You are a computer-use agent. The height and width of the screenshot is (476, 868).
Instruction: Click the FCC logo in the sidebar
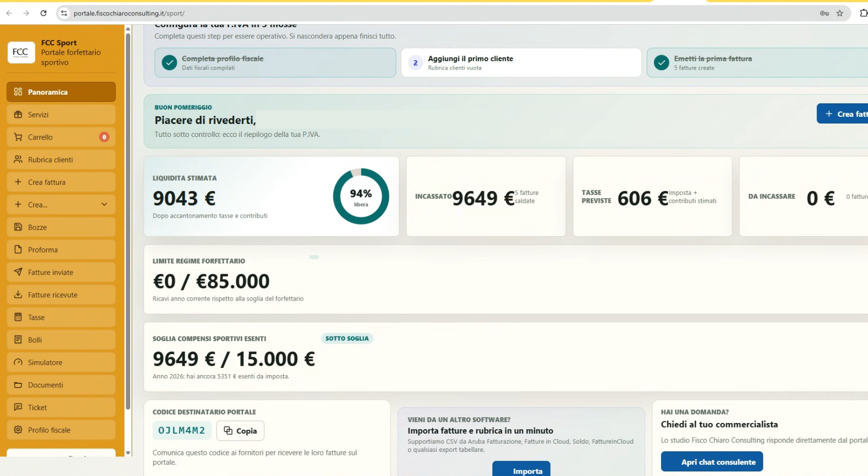click(21, 52)
